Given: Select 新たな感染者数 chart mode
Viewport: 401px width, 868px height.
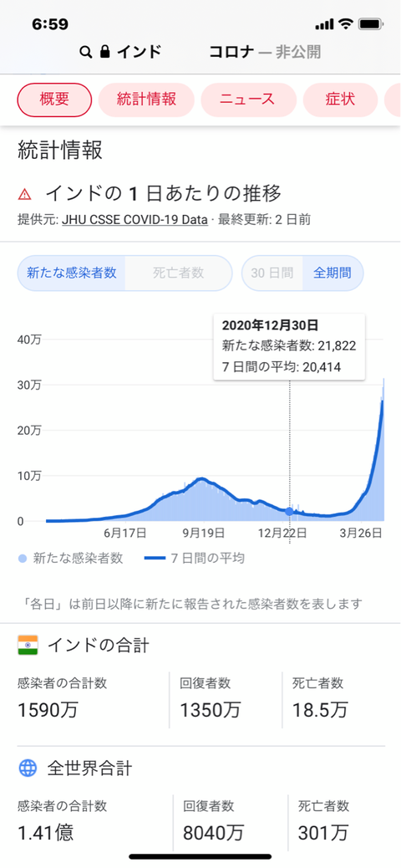Looking at the screenshot, I should pos(71,273).
